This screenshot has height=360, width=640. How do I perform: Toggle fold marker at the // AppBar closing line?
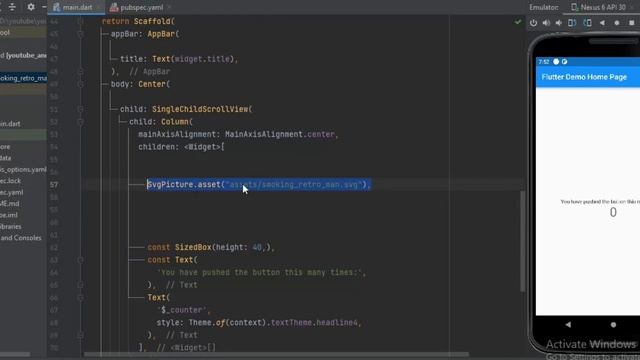point(80,71)
